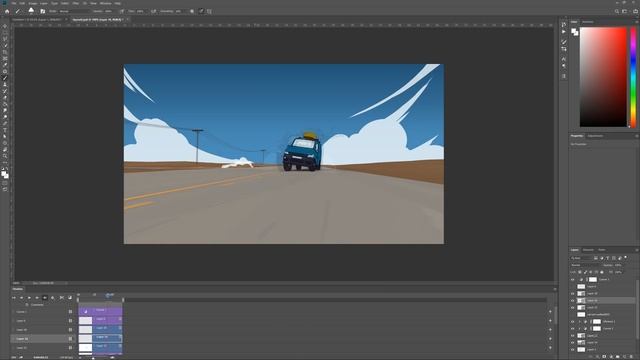Open the Filter menu
Viewport: 640px width, 360px height.
pos(76,3)
